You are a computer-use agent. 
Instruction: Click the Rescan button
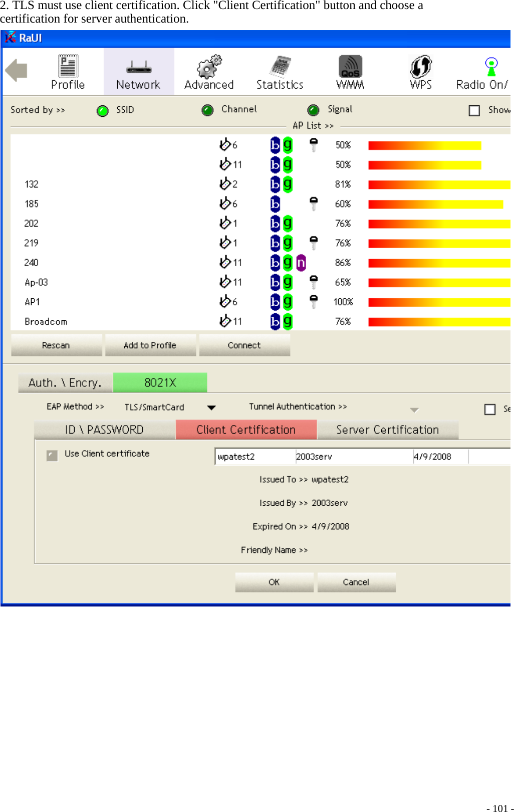click(x=56, y=345)
